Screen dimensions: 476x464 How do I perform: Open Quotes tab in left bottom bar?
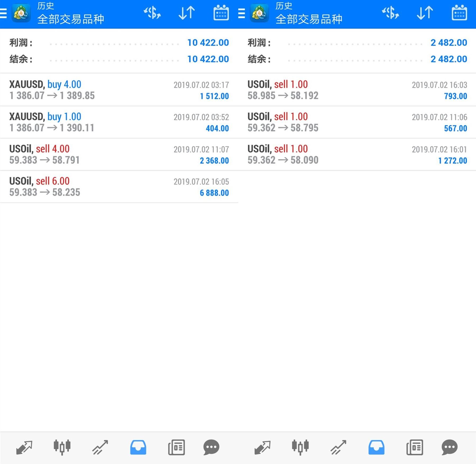pos(24,447)
